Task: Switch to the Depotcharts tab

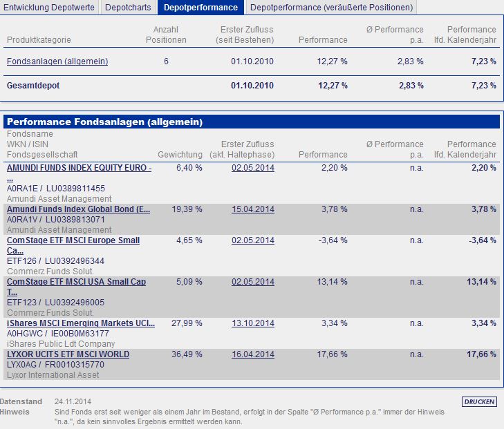Action: click(x=128, y=7)
